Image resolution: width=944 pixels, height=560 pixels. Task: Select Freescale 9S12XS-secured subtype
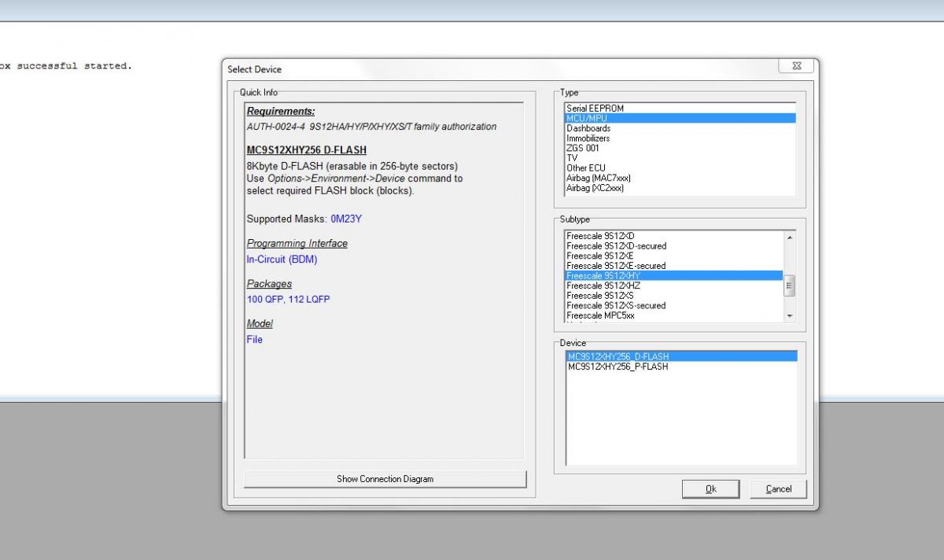[x=674, y=306]
